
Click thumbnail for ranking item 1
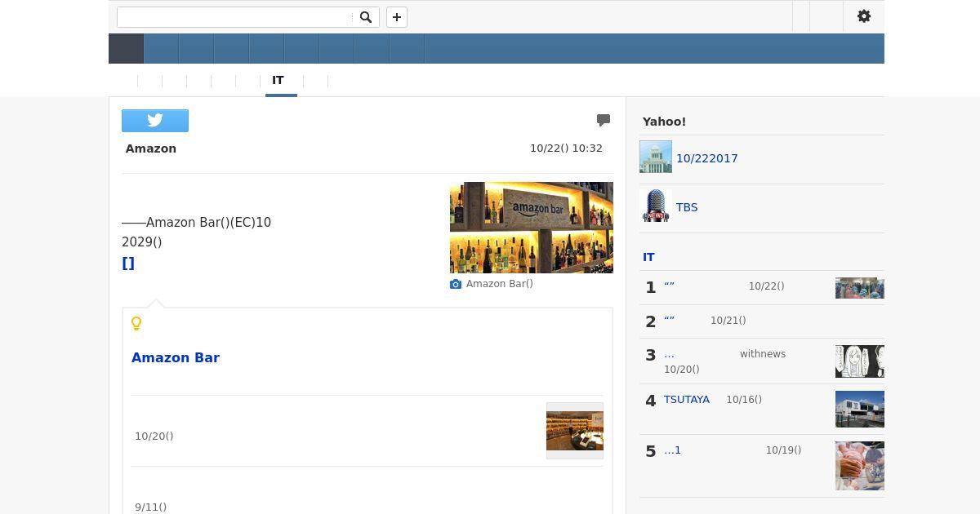860,288
